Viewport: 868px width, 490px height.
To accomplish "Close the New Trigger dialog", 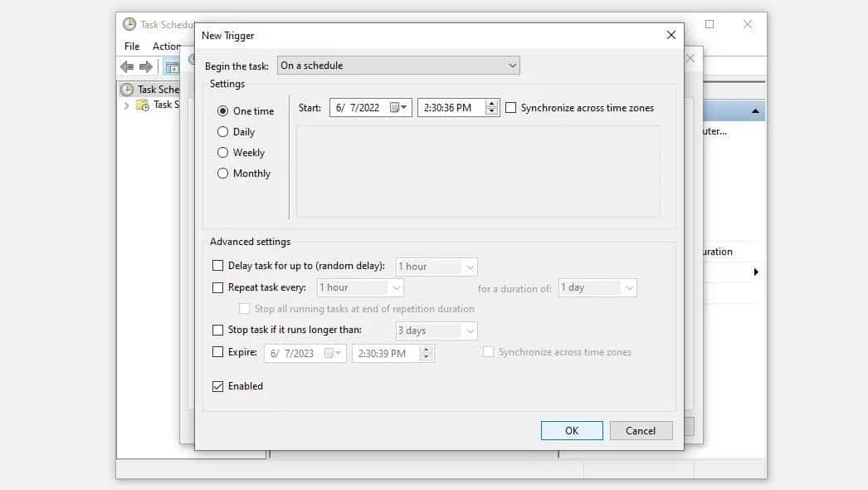I will pyautogui.click(x=671, y=35).
